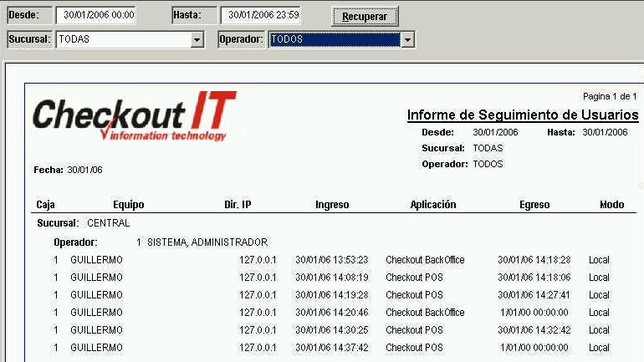
Task: Click the Pagina 1 de 1 indicator
Action: coord(609,97)
